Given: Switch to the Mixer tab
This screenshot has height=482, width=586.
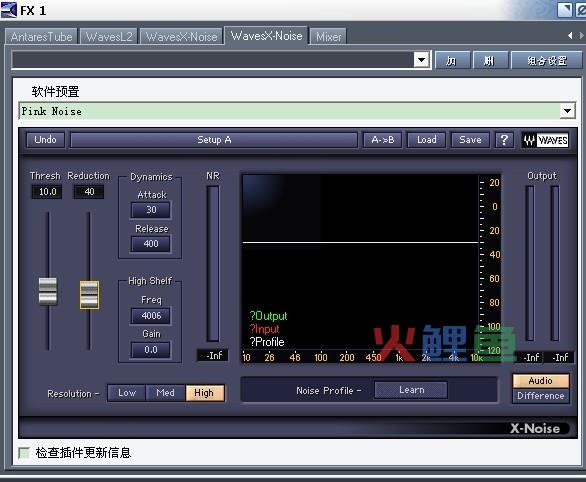Looking at the screenshot, I should 329,37.
